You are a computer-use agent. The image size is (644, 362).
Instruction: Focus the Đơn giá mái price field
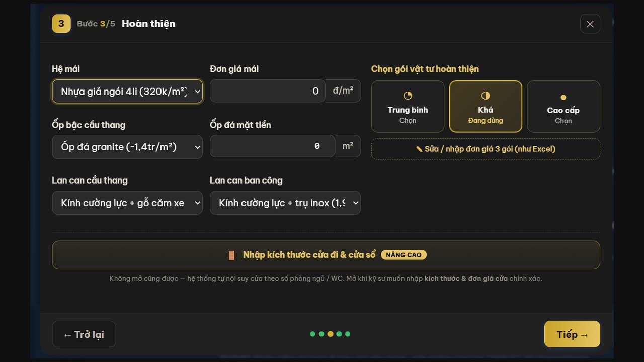268,91
